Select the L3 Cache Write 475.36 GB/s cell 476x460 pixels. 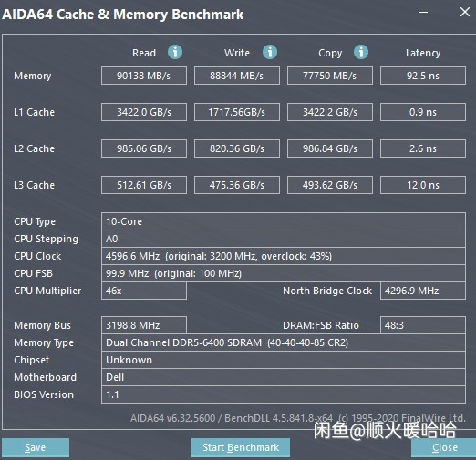point(237,185)
